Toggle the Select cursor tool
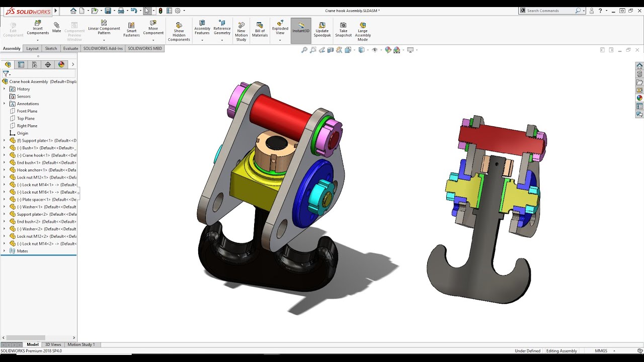 (x=147, y=11)
